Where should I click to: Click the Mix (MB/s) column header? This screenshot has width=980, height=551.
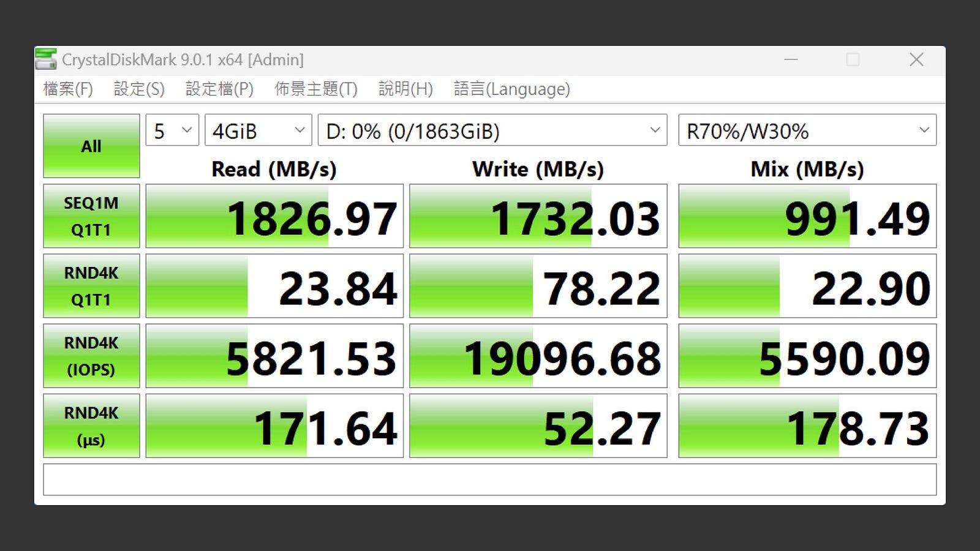807,169
